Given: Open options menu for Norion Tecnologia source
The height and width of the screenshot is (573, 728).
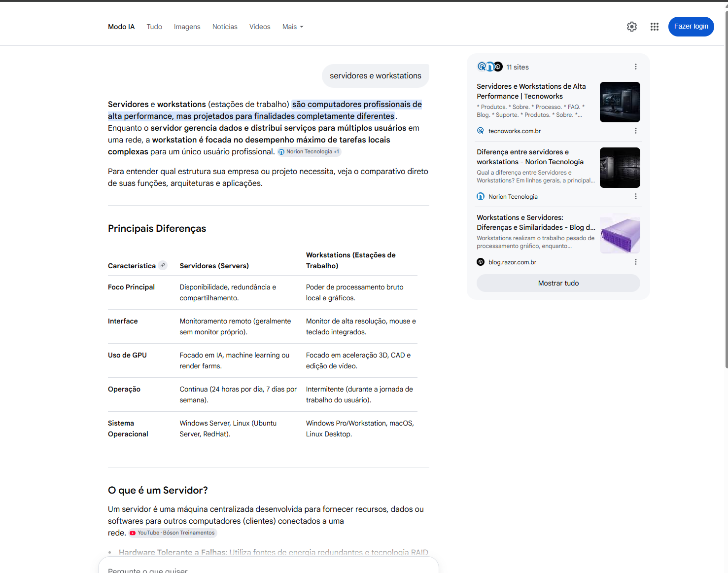Looking at the screenshot, I should click(x=636, y=196).
